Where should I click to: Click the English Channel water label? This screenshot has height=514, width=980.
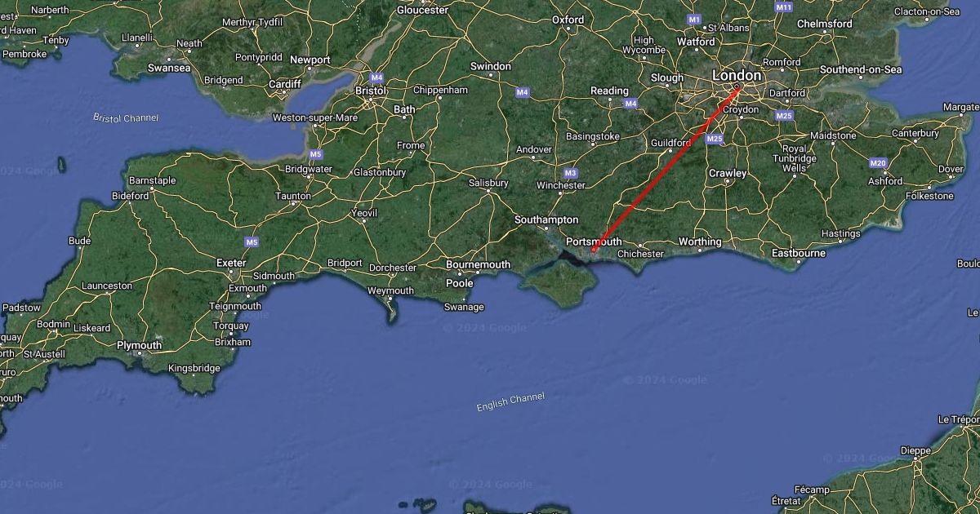[510, 401]
